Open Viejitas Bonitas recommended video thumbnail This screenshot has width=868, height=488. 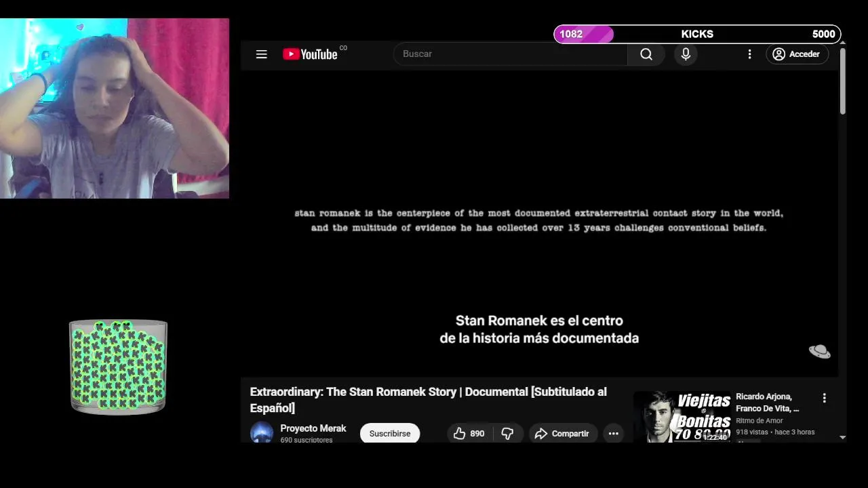682,417
